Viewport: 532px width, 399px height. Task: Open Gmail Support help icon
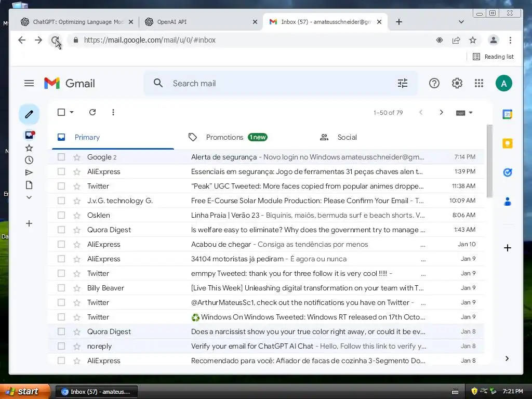[434, 83]
